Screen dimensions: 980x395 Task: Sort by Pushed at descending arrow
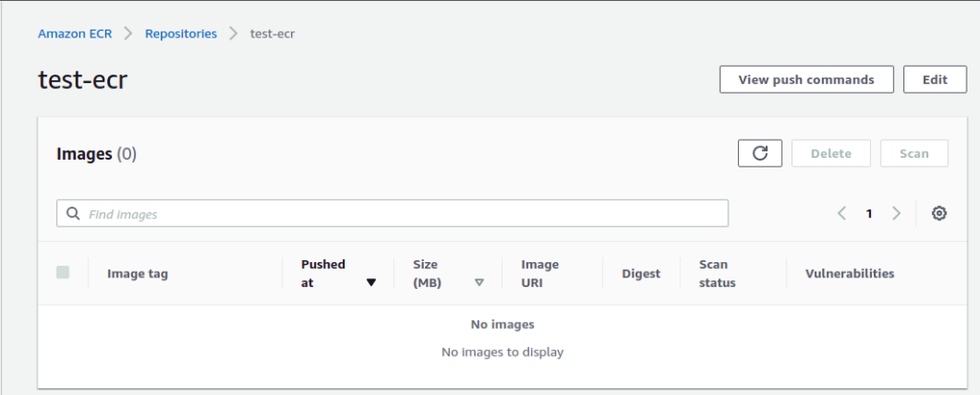pos(371,282)
